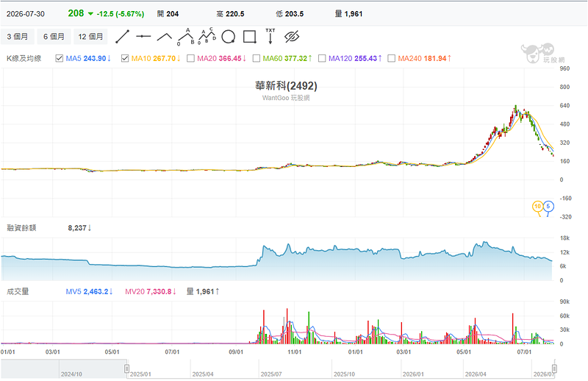This screenshot has width=588, height=381.
Task: Switch to the 3 個月 range
Action: tap(17, 37)
